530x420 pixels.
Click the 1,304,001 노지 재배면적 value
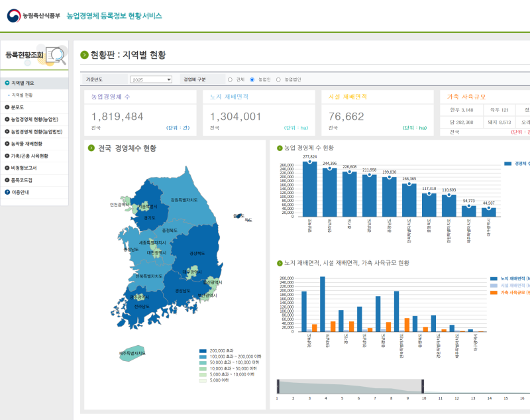236,117
